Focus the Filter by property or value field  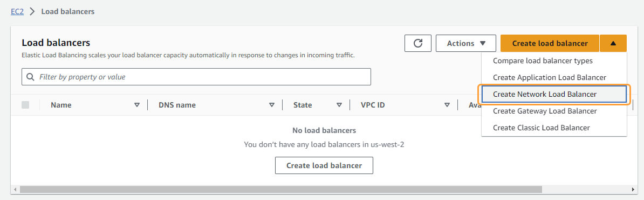[x=196, y=77]
